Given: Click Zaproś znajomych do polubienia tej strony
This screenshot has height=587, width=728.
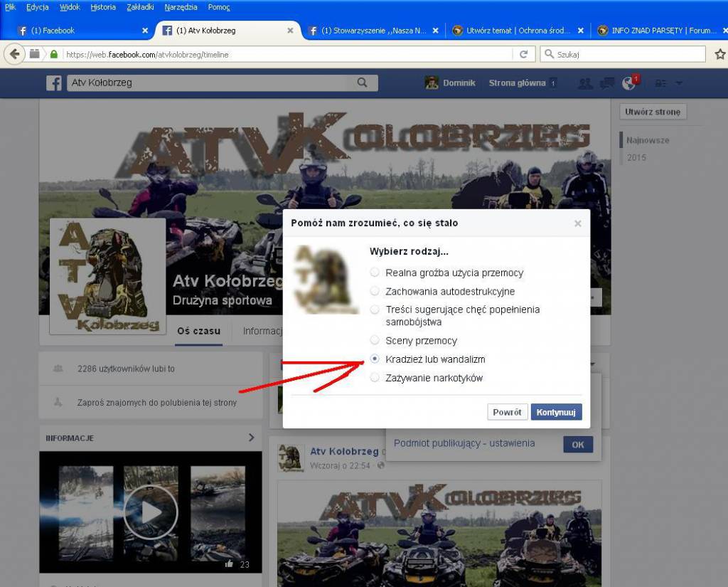Looking at the screenshot, I should pyautogui.click(x=157, y=403).
